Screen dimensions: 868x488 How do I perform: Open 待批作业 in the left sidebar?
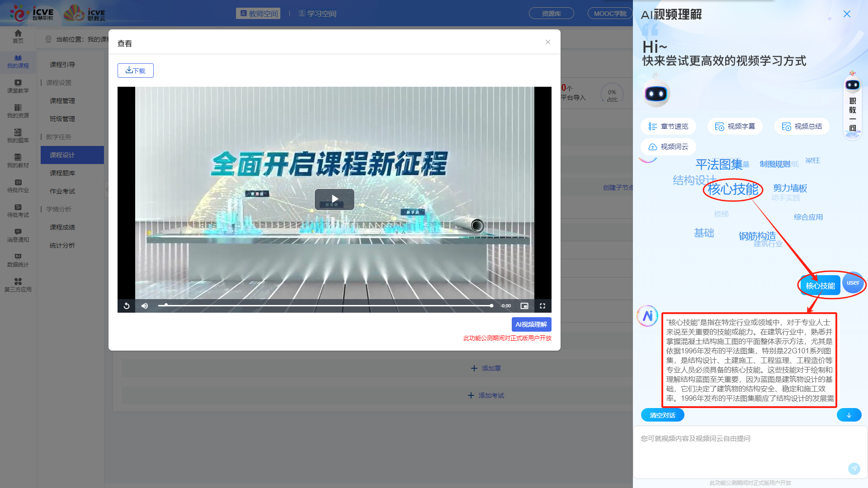point(18,186)
